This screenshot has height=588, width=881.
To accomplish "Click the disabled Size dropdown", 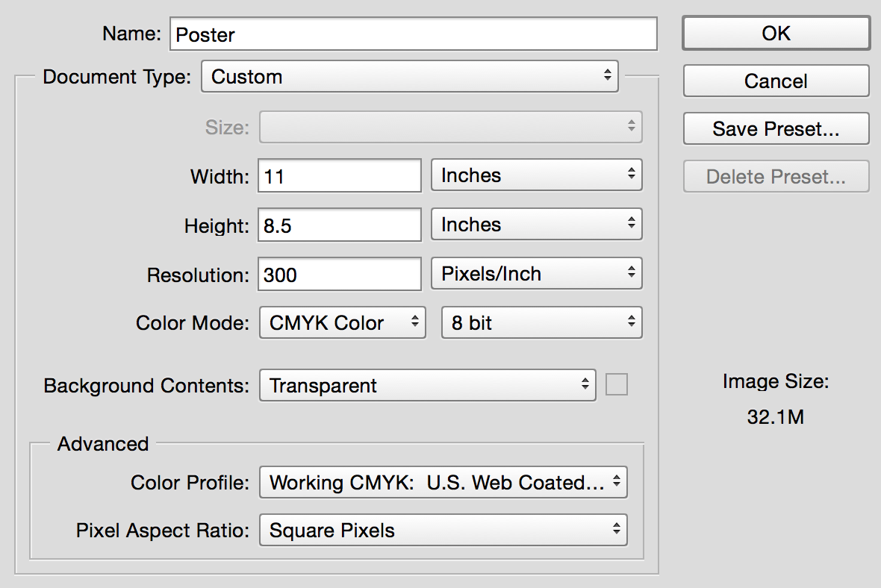I will click(450, 127).
